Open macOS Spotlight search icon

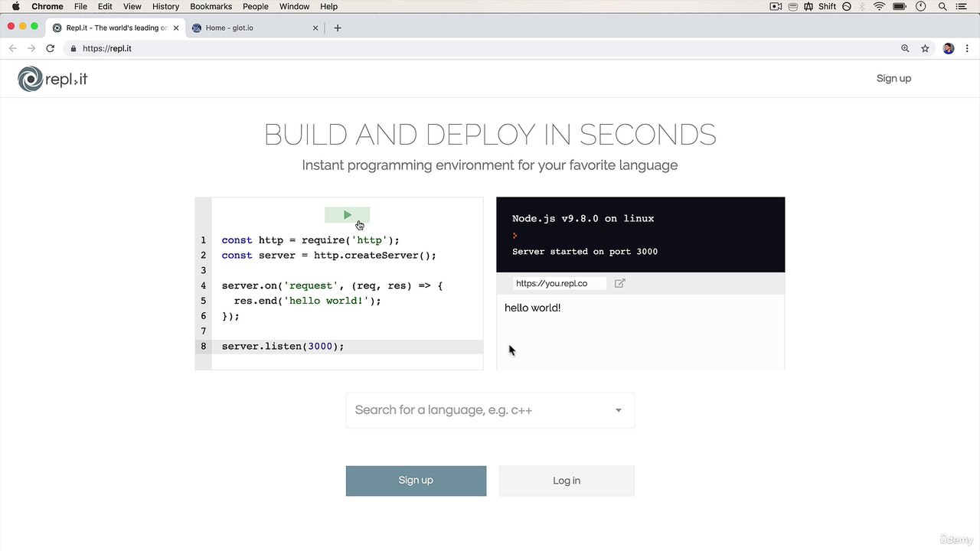click(x=941, y=6)
